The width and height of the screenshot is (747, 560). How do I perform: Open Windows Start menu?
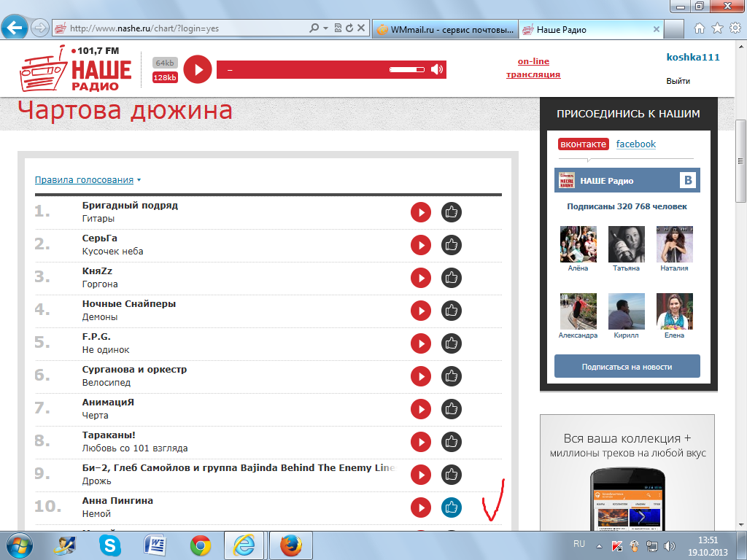[20, 545]
